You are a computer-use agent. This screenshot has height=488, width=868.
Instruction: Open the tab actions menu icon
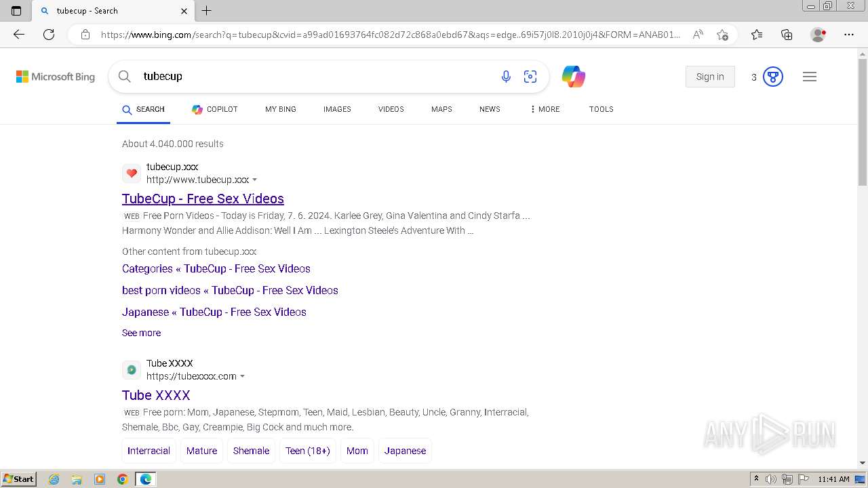coord(16,11)
